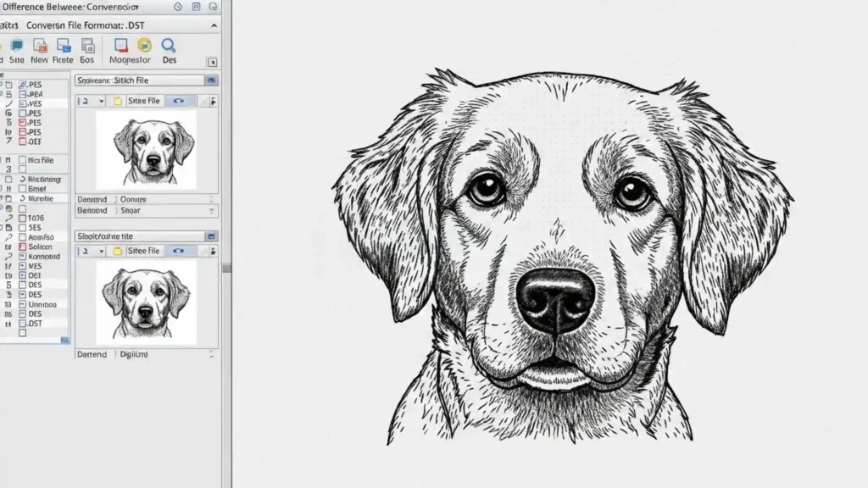Toggle the Emet checkbox

tap(23, 189)
